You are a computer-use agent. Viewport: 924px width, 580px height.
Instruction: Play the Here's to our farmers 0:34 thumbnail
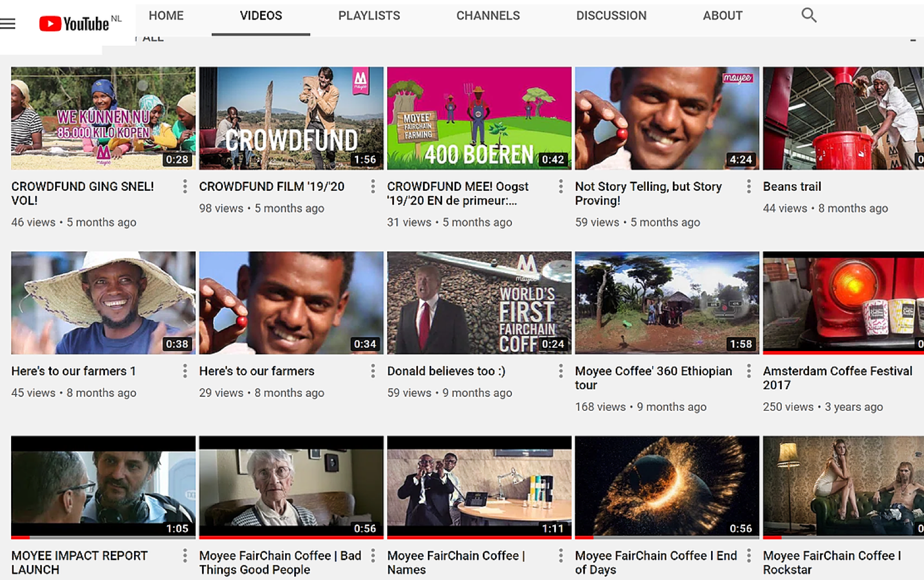pyautogui.click(x=291, y=303)
